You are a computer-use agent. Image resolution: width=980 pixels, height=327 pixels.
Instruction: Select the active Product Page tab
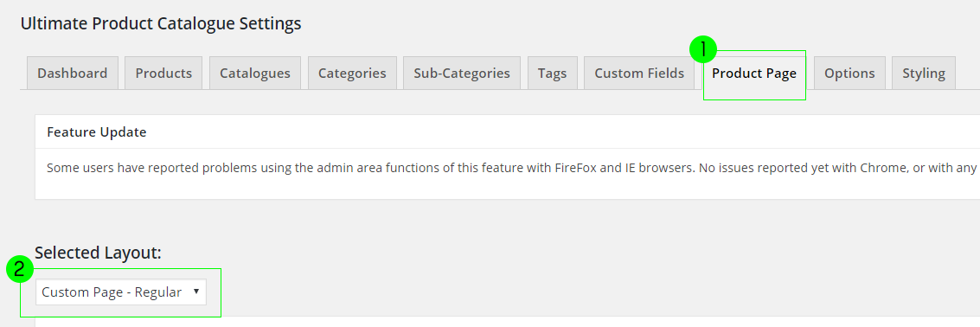[754, 74]
